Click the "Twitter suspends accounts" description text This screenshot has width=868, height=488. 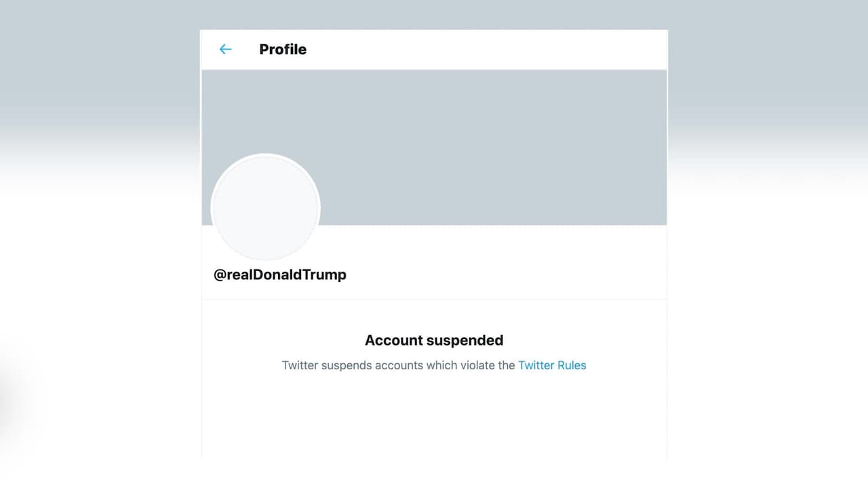[398, 365]
